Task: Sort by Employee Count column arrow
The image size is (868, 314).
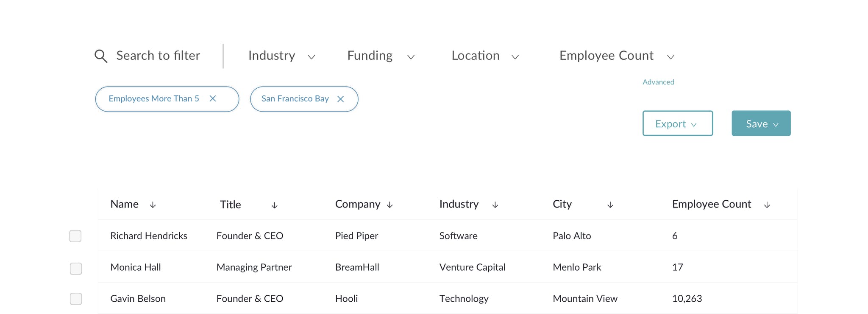Action: [767, 205]
